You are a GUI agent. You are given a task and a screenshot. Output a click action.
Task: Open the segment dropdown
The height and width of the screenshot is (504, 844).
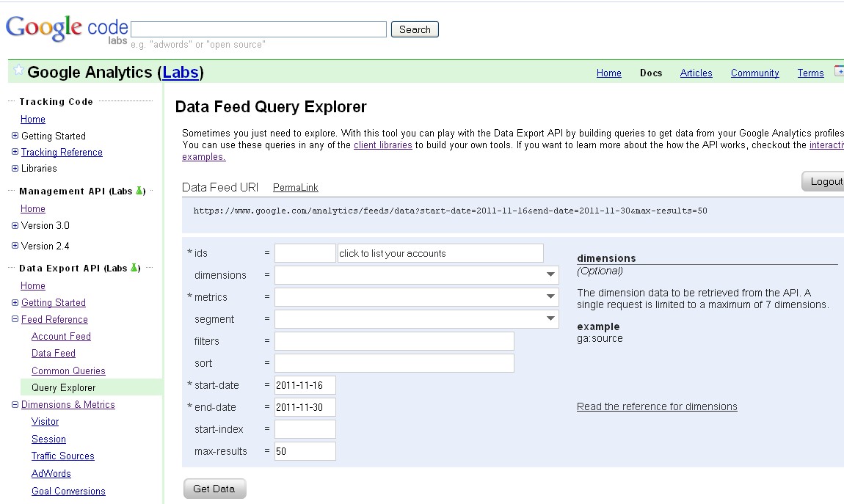pos(550,318)
